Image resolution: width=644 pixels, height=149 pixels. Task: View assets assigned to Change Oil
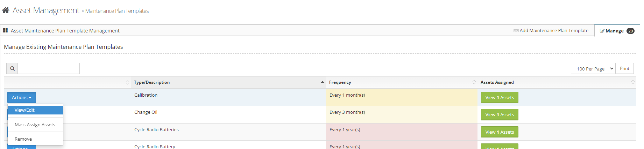[499, 115]
